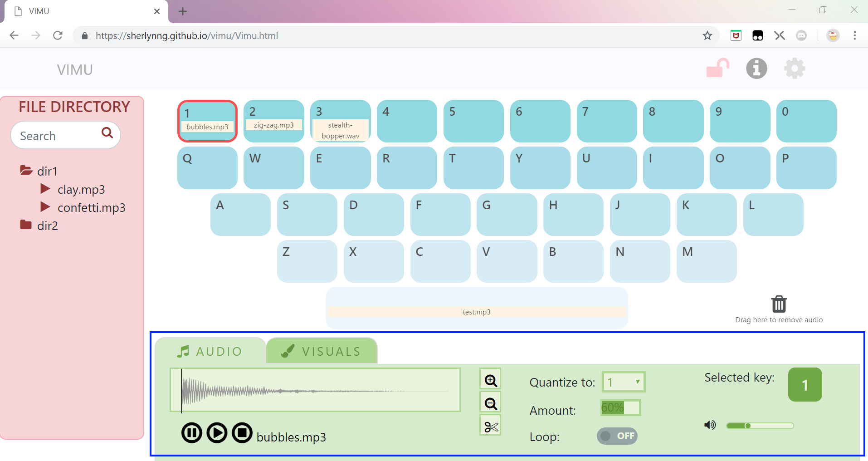Screen dimensions: 868x461
Task: Stop bubbles.mp3 playback
Action: (242, 432)
